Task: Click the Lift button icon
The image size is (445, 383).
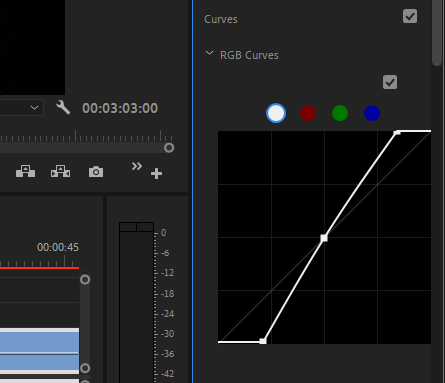Action: (25, 171)
